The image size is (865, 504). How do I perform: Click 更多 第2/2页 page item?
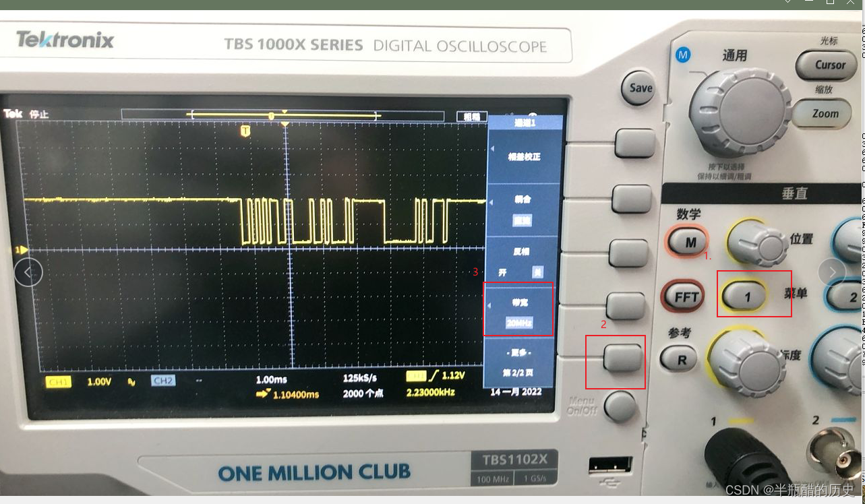tap(518, 362)
